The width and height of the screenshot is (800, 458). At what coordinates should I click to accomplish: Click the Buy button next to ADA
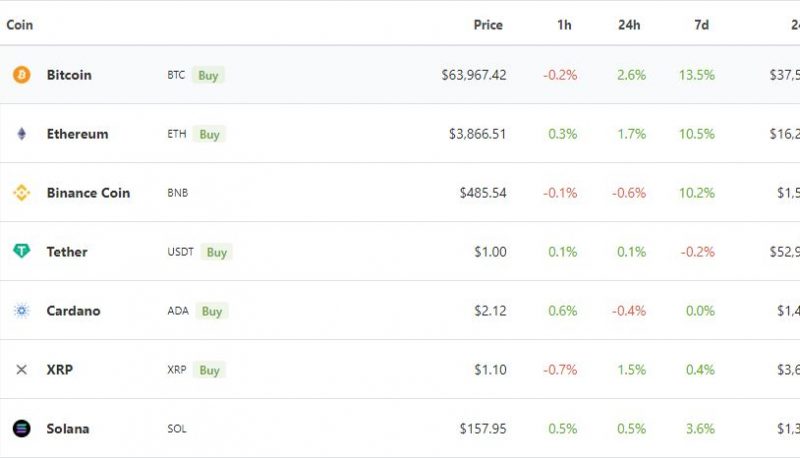tap(212, 311)
